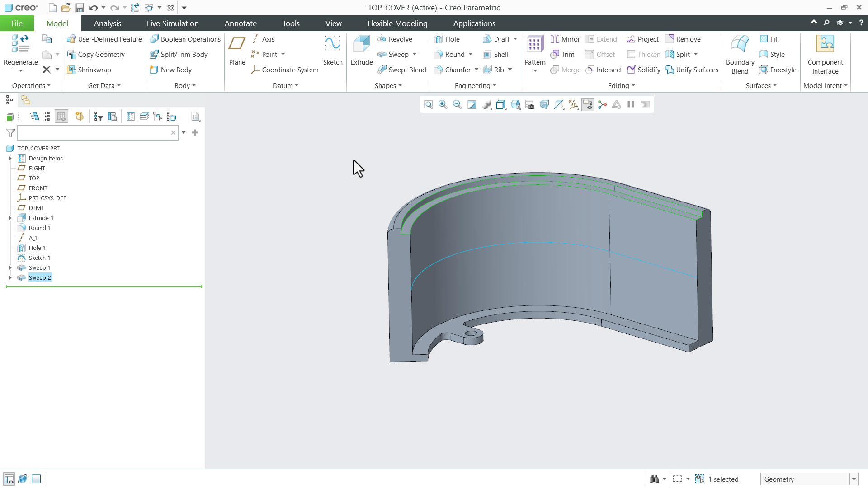Activate the Shell tool
Screen dimensions: 868x488
pos(496,54)
